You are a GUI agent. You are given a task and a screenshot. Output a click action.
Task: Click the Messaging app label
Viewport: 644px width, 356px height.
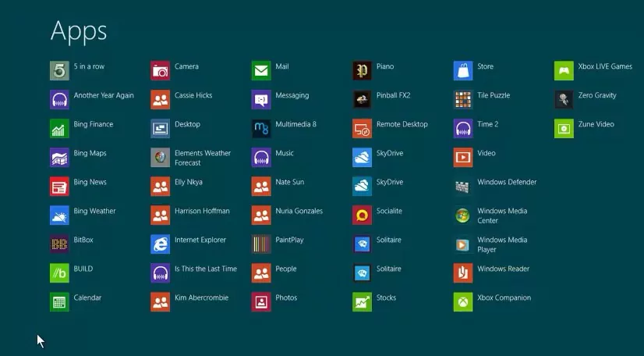[292, 95]
